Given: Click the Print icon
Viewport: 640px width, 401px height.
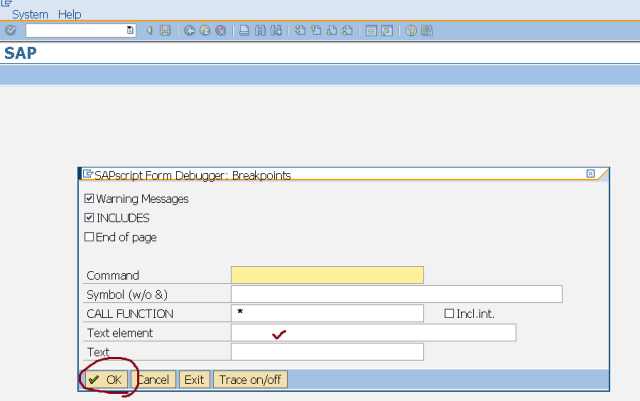Looking at the screenshot, I should pyautogui.click(x=244, y=30).
